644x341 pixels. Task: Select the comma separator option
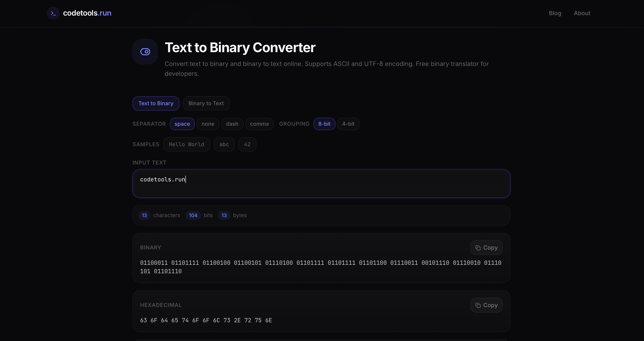point(259,124)
